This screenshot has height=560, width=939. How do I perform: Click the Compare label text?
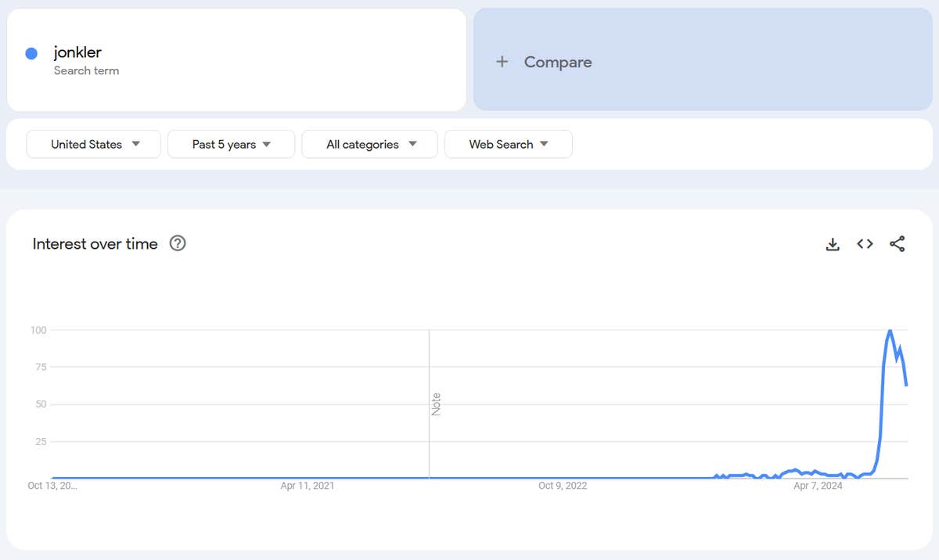(x=557, y=62)
